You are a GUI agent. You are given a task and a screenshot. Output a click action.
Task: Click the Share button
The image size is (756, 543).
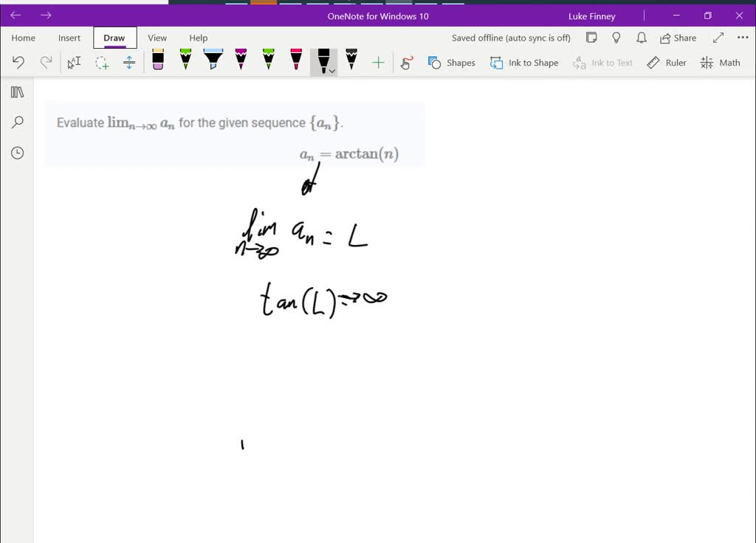pos(678,38)
